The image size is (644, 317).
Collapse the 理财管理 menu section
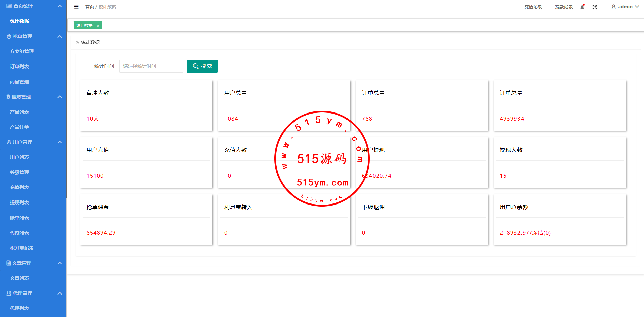coord(60,97)
